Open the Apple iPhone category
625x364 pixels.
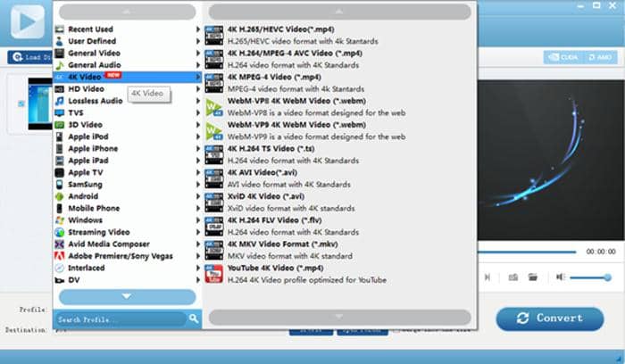(93, 149)
